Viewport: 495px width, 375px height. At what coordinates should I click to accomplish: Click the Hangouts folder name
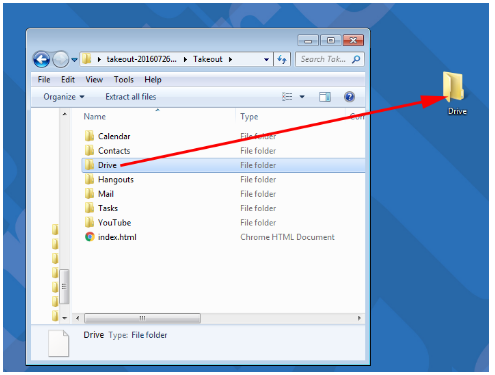[x=116, y=180]
